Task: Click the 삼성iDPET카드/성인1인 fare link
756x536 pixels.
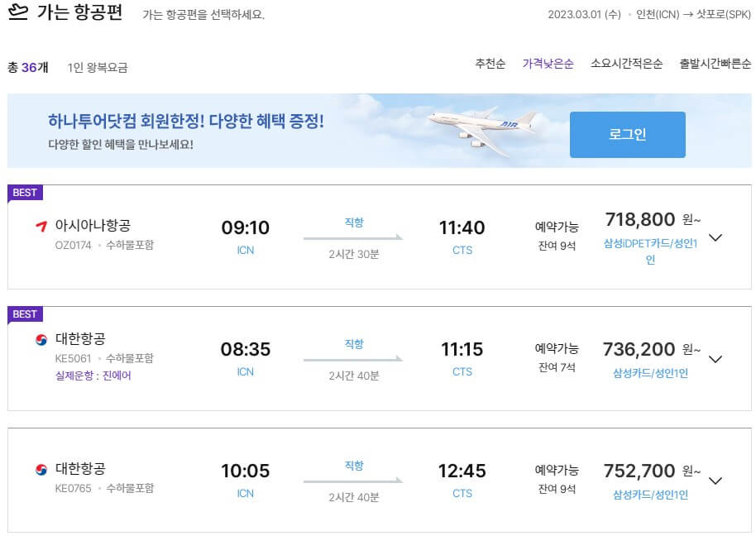Action: pyautogui.click(x=649, y=245)
